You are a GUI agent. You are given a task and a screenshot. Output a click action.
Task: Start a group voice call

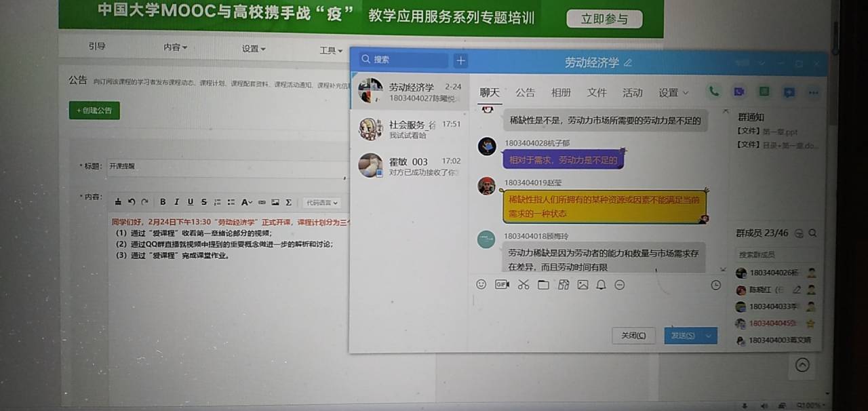pyautogui.click(x=713, y=92)
